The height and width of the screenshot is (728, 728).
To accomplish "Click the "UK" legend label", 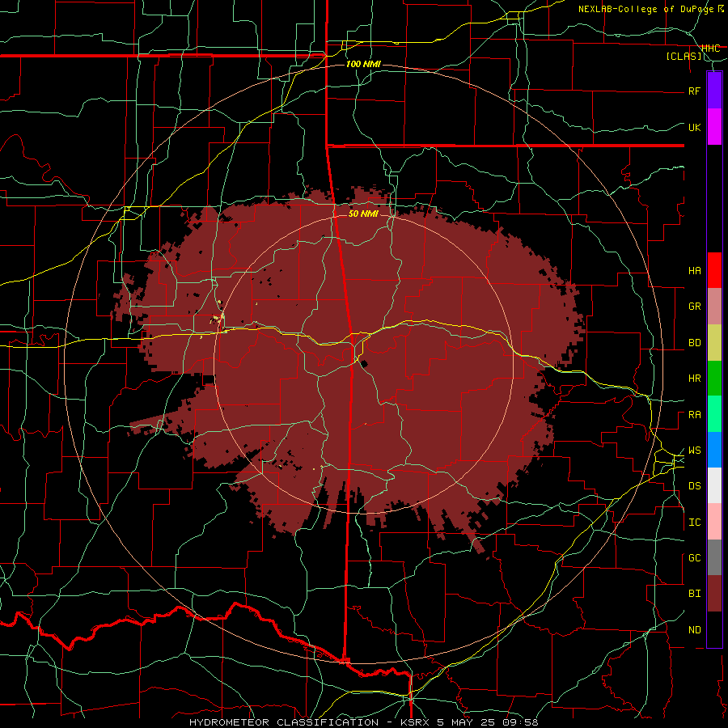I will click(694, 127).
